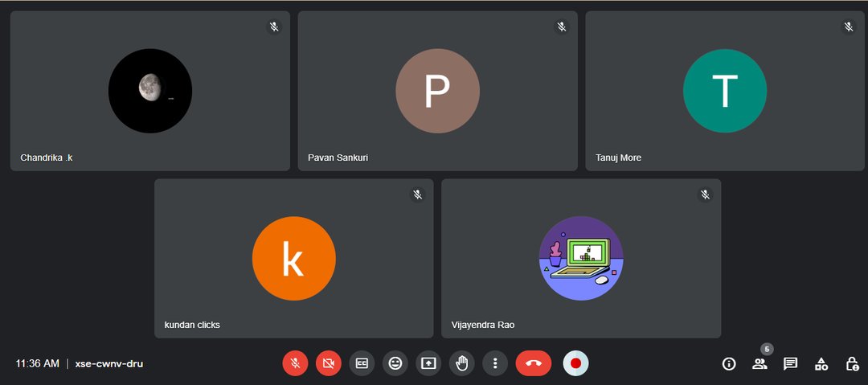Screen dimensions: 868x385
Task: Click the name label Vijayendra Rao
Action: (x=483, y=326)
